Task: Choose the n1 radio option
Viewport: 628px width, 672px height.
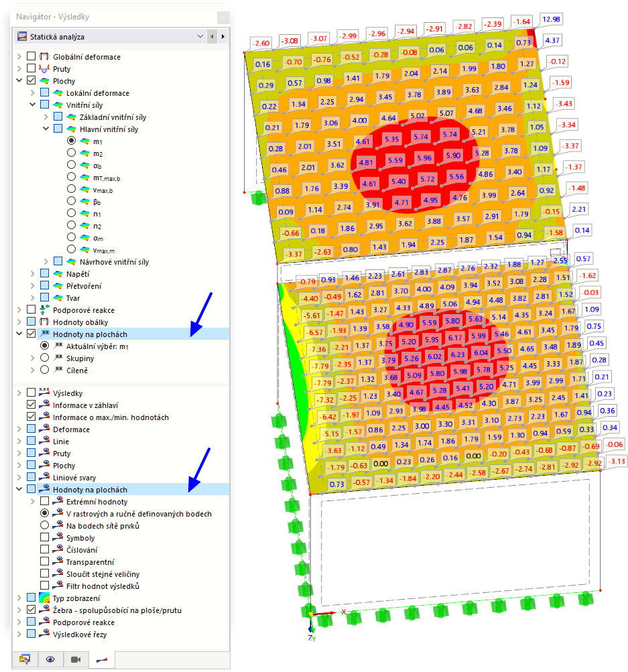Action: 71,213
